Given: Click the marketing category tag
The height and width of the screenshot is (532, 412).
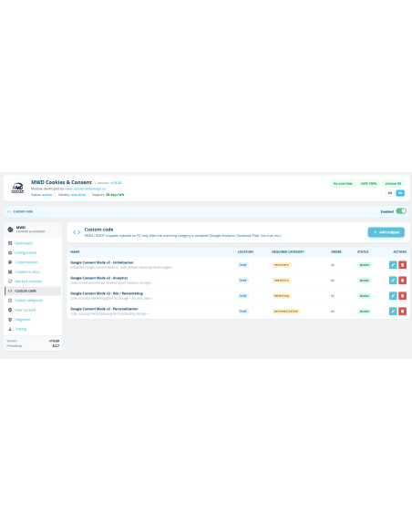Looking at the screenshot, I should tap(282, 295).
